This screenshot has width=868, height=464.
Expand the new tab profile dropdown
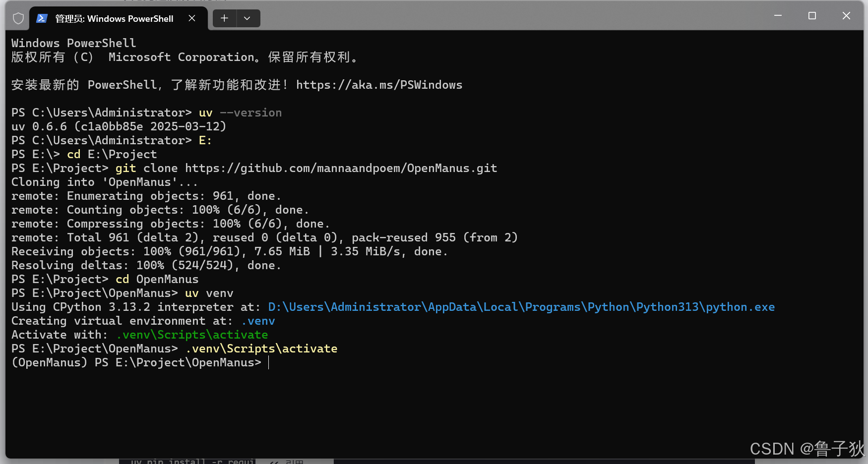pyautogui.click(x=248, y=18)
